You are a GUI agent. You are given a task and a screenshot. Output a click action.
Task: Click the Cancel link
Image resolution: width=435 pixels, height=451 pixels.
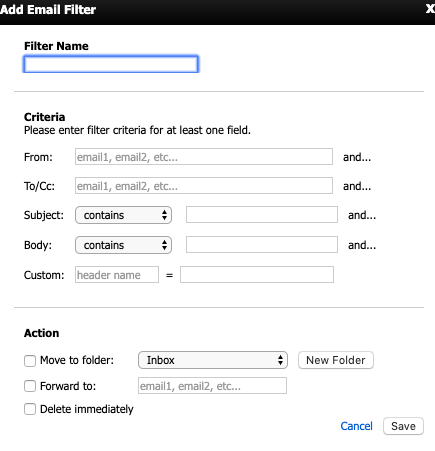(x=356, y=426)
